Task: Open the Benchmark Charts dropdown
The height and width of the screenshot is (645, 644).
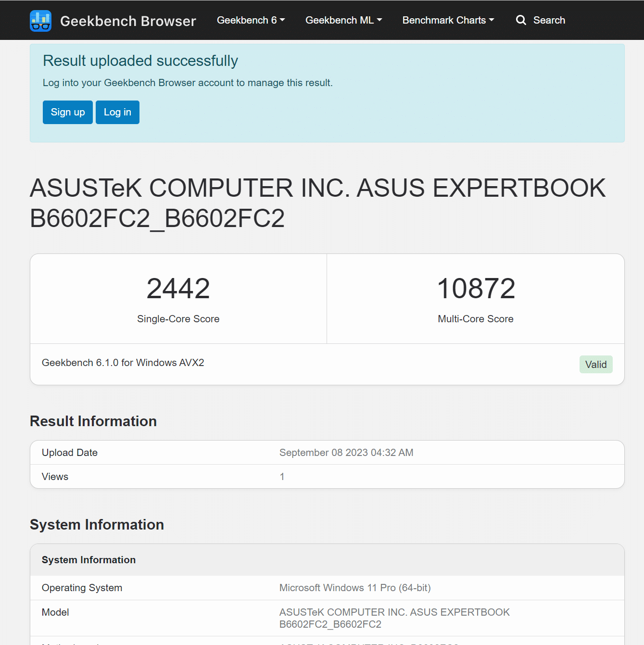Action: (448, 20)
